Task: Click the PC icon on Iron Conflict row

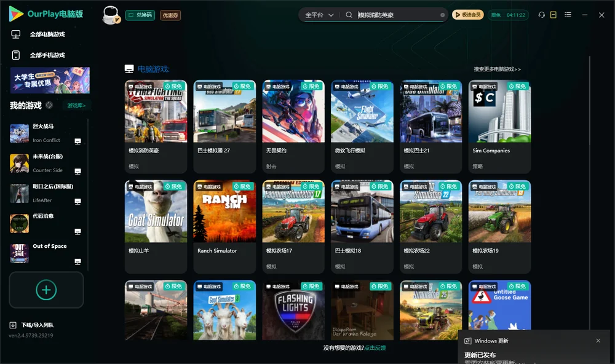Action: pyautogui.click(x=77, y=141)
